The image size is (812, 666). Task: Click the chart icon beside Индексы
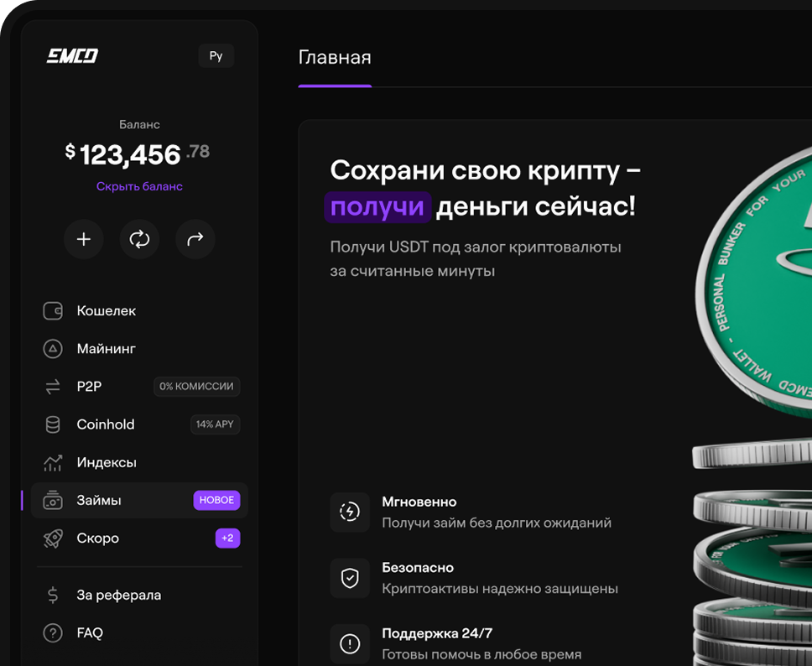click(x=53, y=462)
